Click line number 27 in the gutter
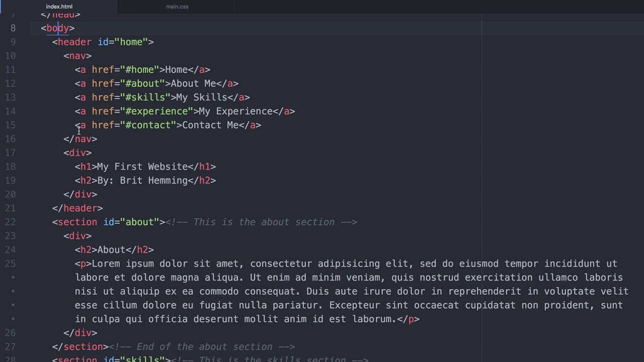 pos(11,347)
